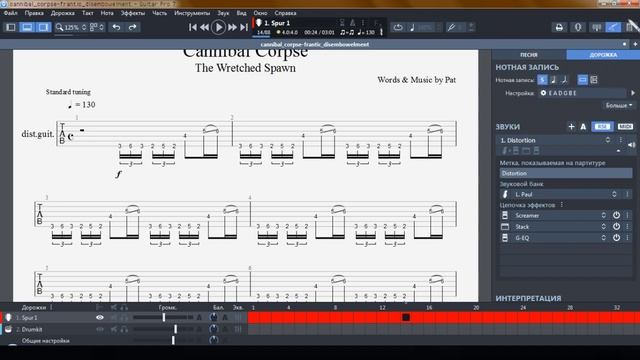This screenshot has height=360, width=640.
Task: Open the line-in pencil toolbar icon
Action: (x=613, y=27)
